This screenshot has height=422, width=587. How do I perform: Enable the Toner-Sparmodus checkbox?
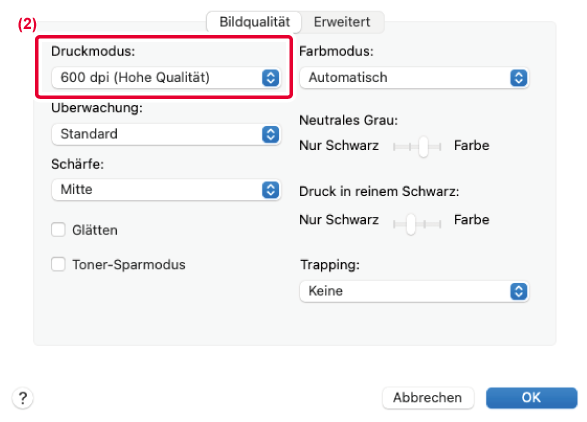click(x=58, y=264)
